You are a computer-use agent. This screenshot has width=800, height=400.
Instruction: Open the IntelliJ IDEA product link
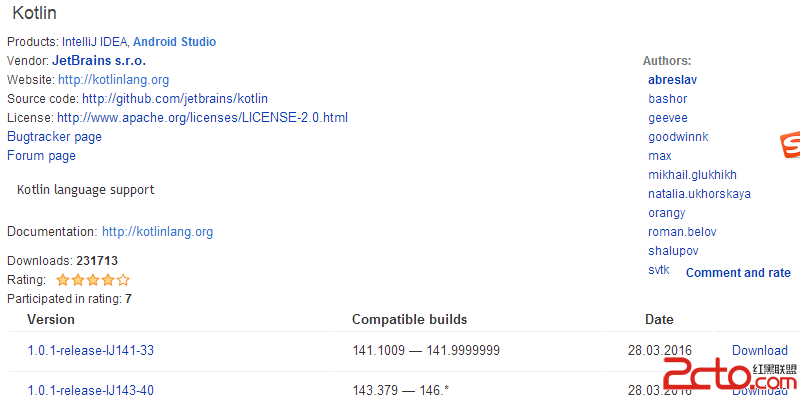[95, 42]
